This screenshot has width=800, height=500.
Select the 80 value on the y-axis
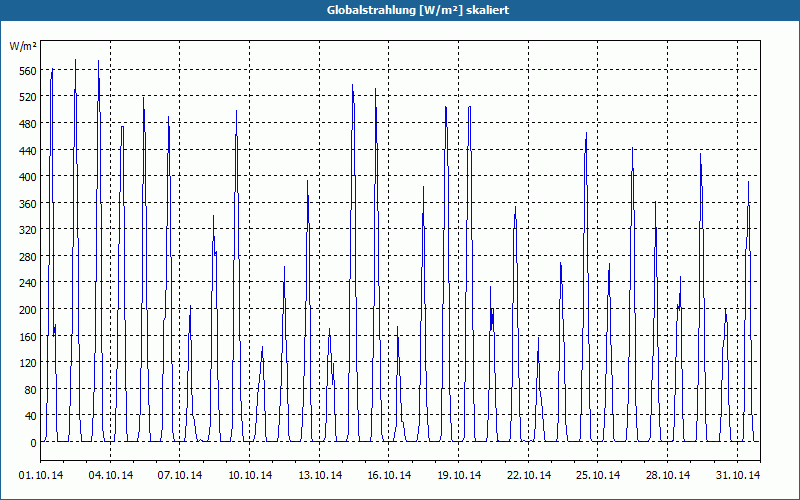click(x=31, y=390)
